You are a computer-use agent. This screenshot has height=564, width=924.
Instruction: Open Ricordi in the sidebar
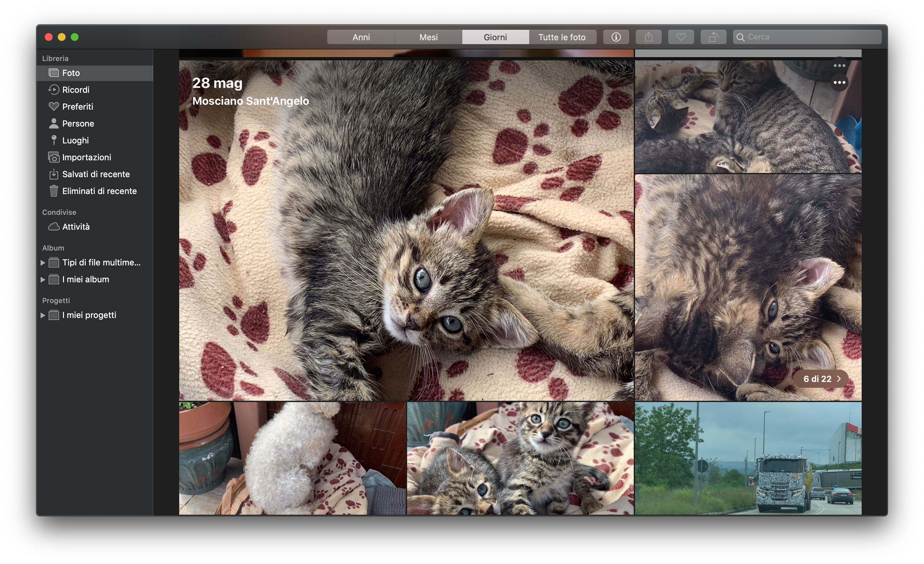pyautogui.click(x=95, y=90)
